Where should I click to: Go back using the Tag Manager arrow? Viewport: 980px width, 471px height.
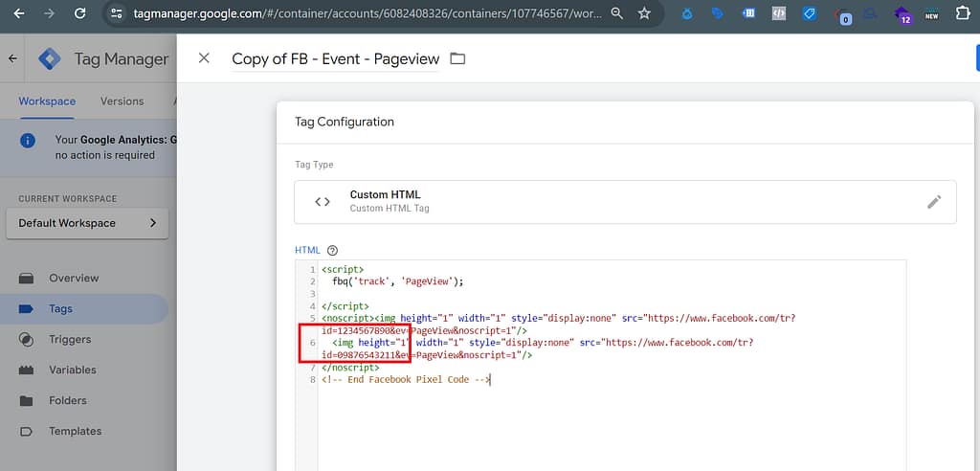12,58
